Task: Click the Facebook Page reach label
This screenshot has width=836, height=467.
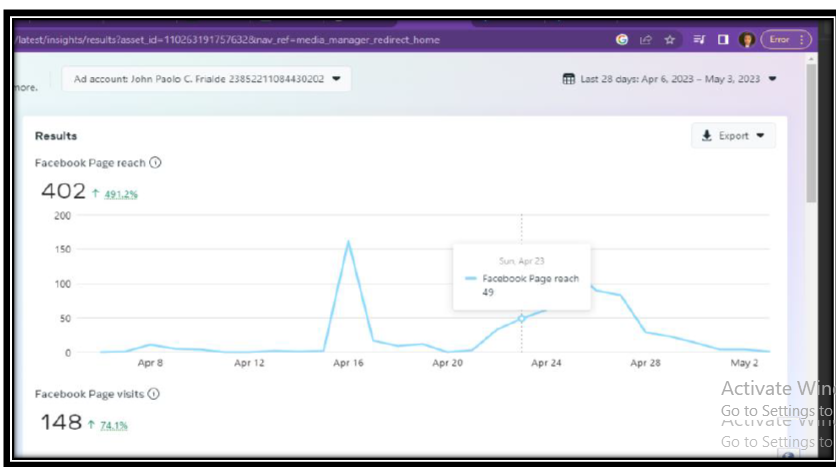Action: 90,163
